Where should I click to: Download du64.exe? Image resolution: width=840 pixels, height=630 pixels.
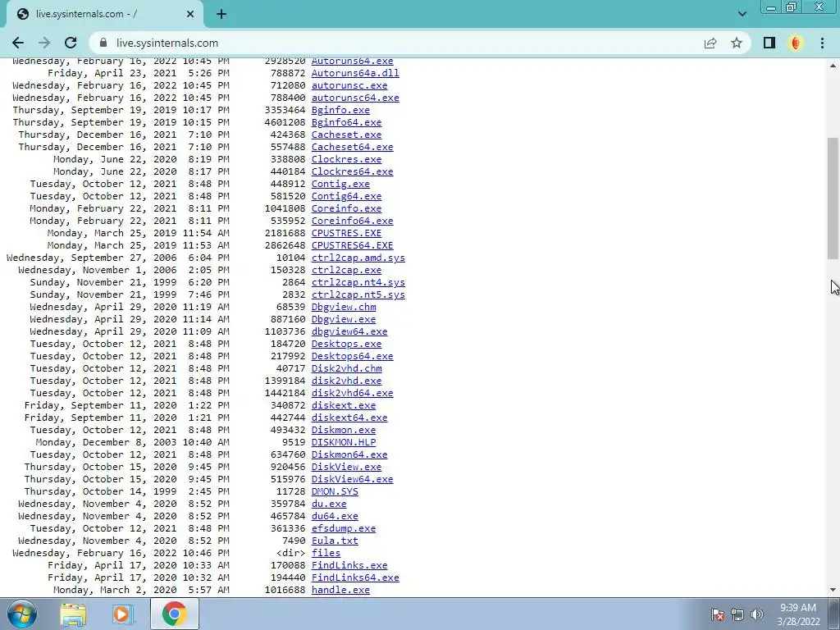(x=335, y=517)
